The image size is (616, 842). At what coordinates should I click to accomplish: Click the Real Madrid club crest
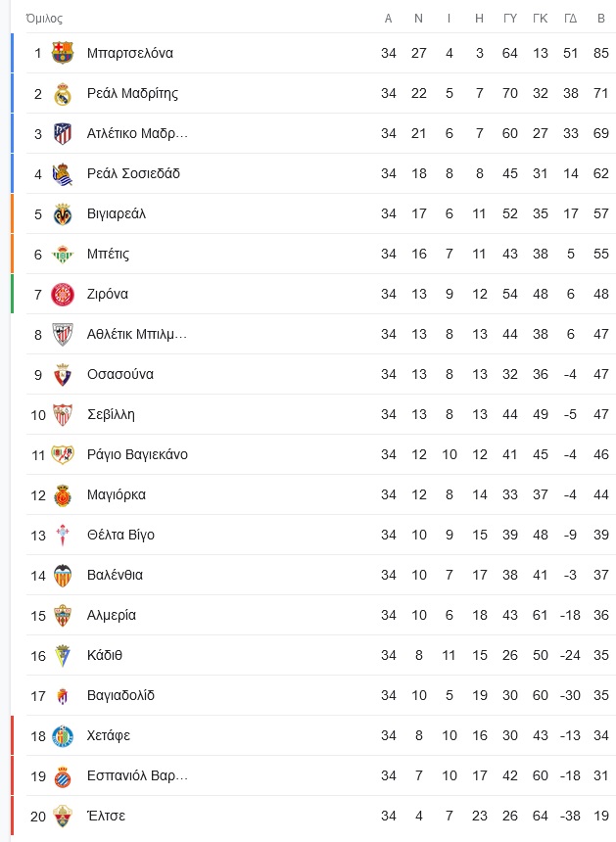[x=63, y=93]
